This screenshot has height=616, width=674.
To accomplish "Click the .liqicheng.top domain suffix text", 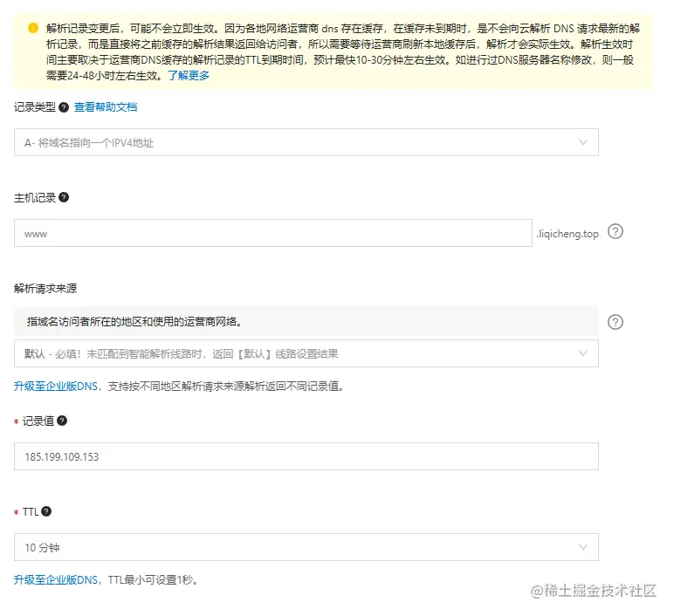I will pyautogui.click(x=567, y=234).
